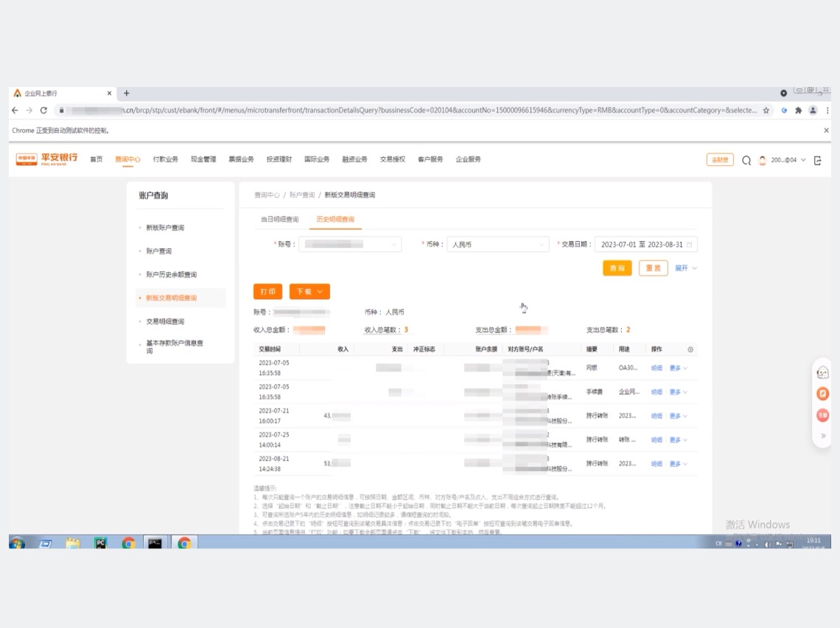The image size is (840, 628).
Task: Bookmark this page with the star icon
Action: 766,111
